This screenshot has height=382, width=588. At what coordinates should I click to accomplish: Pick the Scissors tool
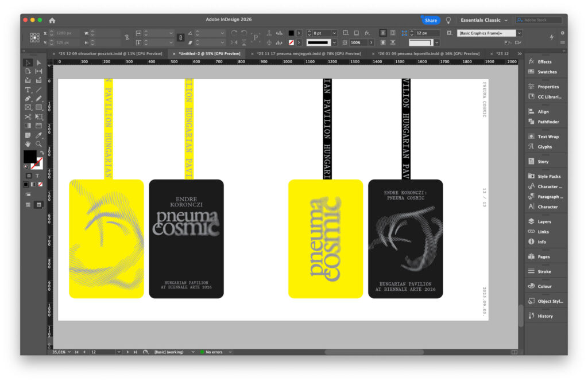[x=28, y=116]
